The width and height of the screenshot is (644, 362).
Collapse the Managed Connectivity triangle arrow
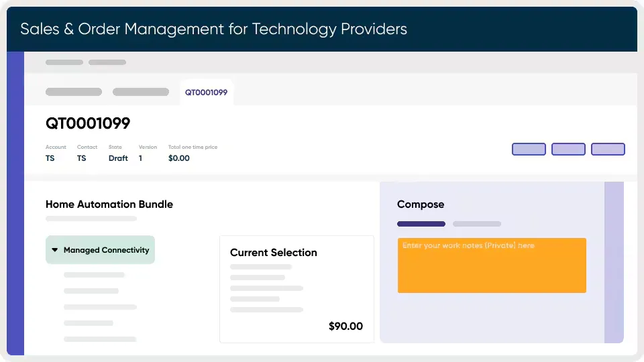point(54,250)
